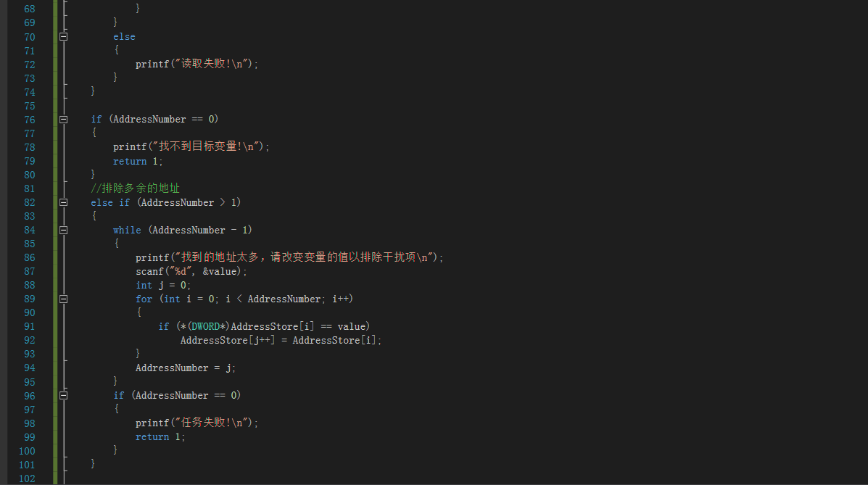Collapse the if block at line 96
Viewport: 868px width, 485px height.
(x=64, y=396)
